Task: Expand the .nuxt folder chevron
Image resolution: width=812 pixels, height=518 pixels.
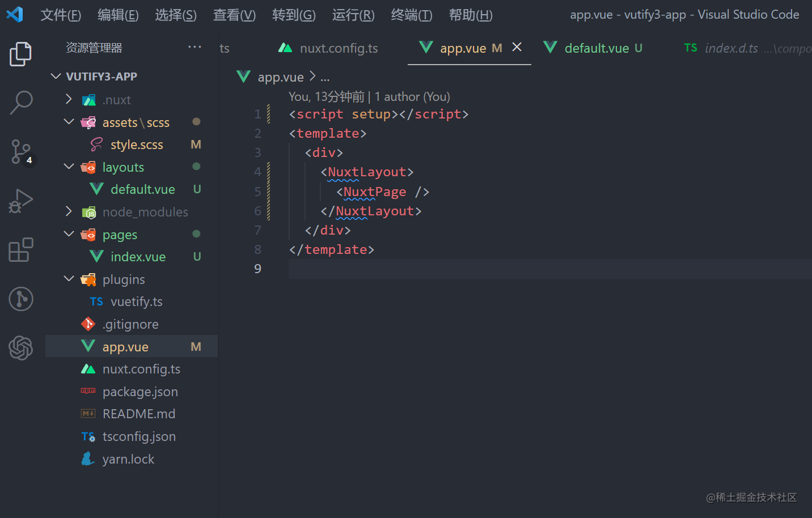Action: pos(69,99)
